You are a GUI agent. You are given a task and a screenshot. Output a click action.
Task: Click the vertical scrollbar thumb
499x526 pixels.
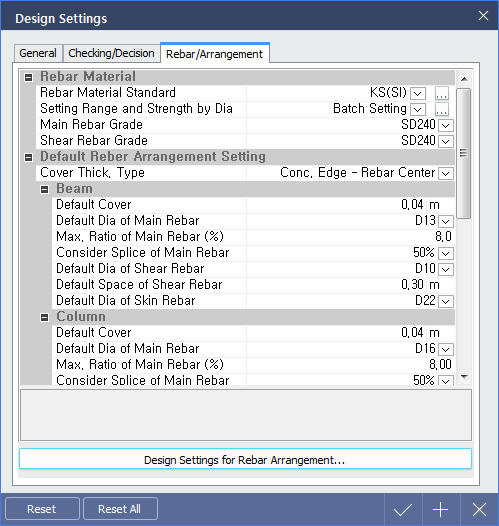click(464, 153)
